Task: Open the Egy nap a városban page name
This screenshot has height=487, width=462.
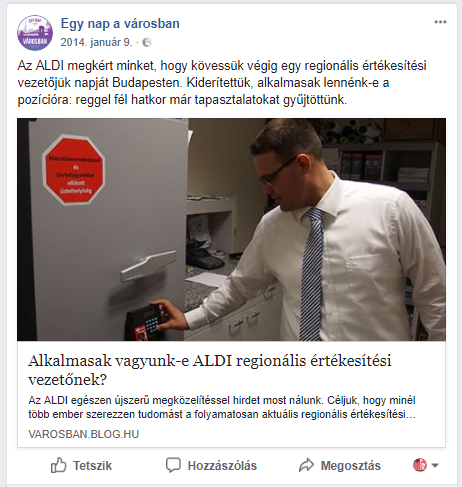Action: (x=120, y=24)
